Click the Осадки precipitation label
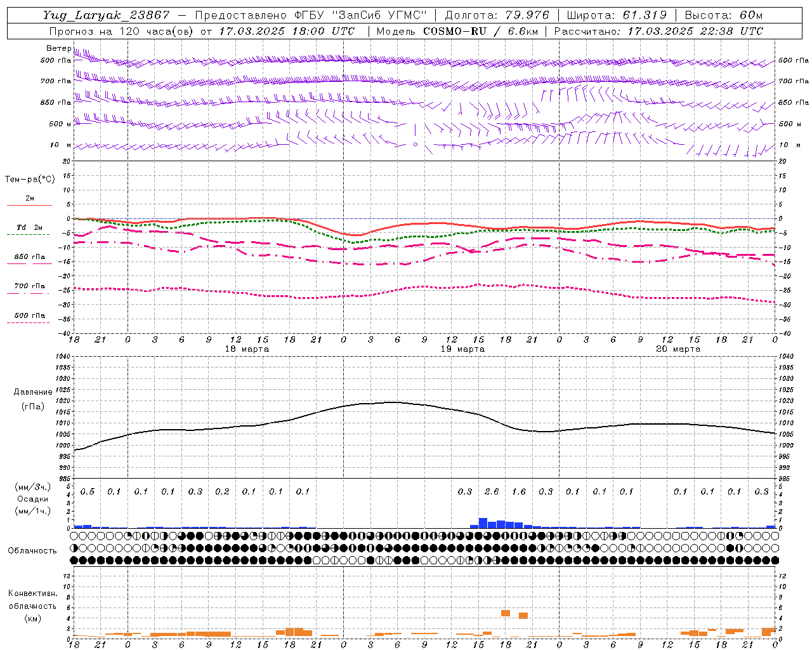This screenshot has height=650, width=812. (x=32, y=499)
